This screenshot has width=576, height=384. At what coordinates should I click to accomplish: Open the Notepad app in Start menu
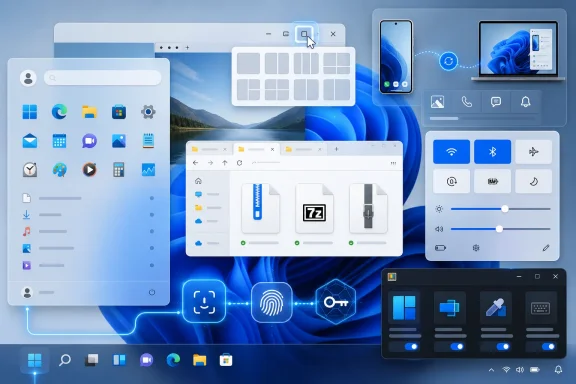click(148, 141)
